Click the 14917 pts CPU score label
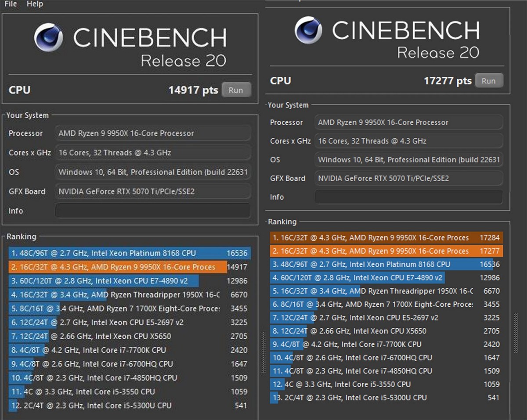527x420 pixels. (x=193, y=90)
